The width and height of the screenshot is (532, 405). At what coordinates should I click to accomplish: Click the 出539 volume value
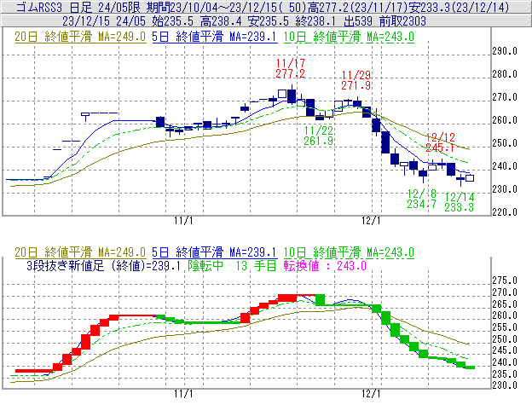pos(358,21)
